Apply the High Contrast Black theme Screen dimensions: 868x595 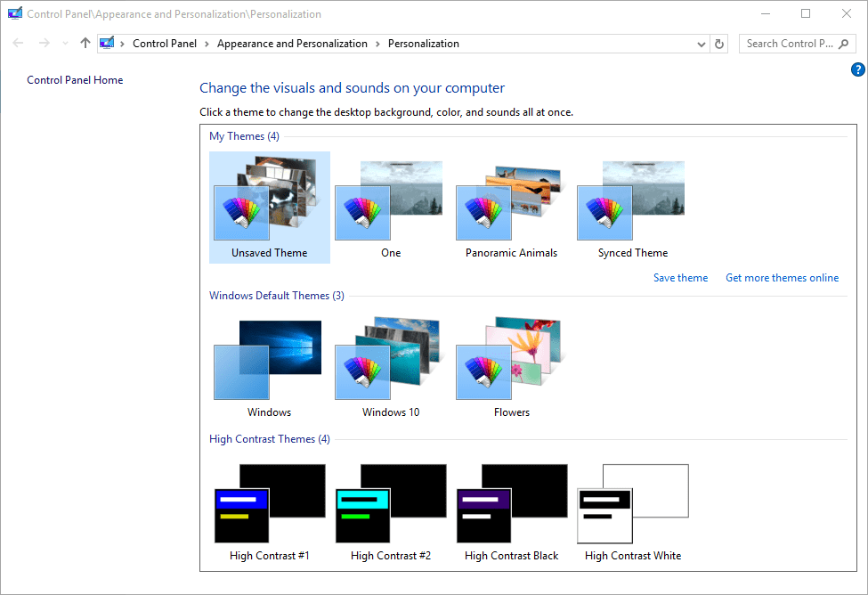click(x=512, y=510)
